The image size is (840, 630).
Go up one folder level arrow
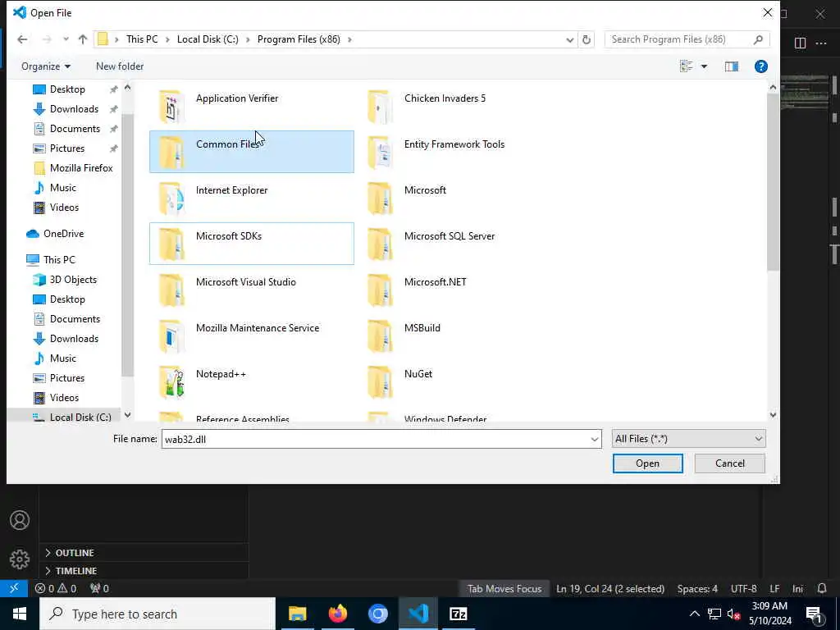[x=83, y=39]
